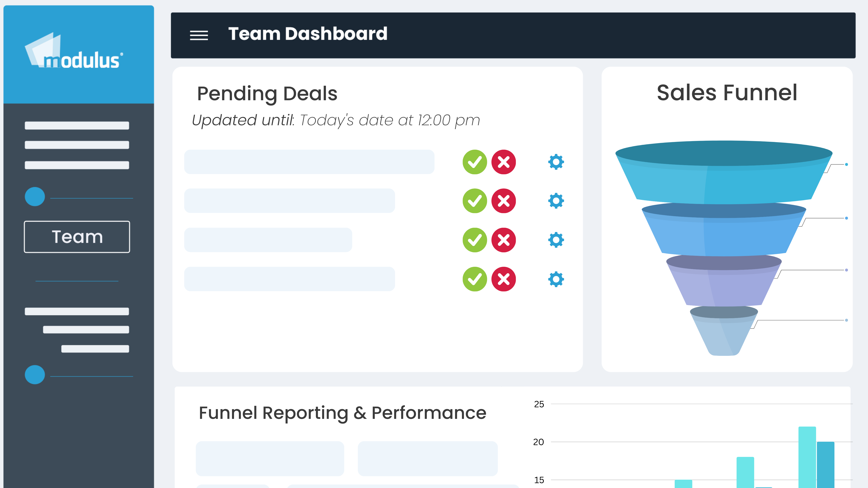The width and height of the screenshot is (868, 488).
Task: Select the longest pending deal bar
Action: click(x=309, y=162)
